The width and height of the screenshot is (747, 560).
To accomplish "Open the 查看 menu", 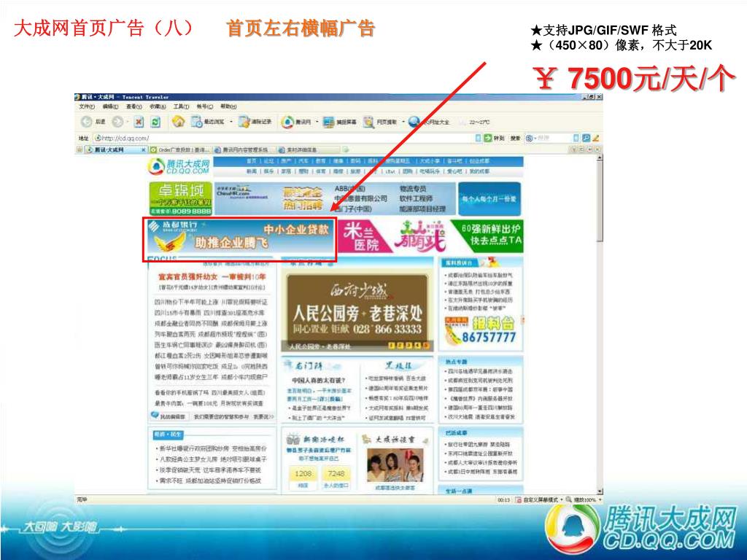I will 134,106.
